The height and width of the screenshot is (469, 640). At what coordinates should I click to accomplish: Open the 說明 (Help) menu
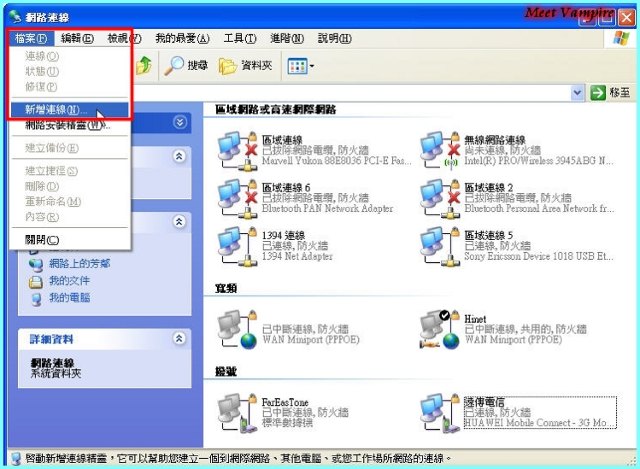(x=334, y=39)
